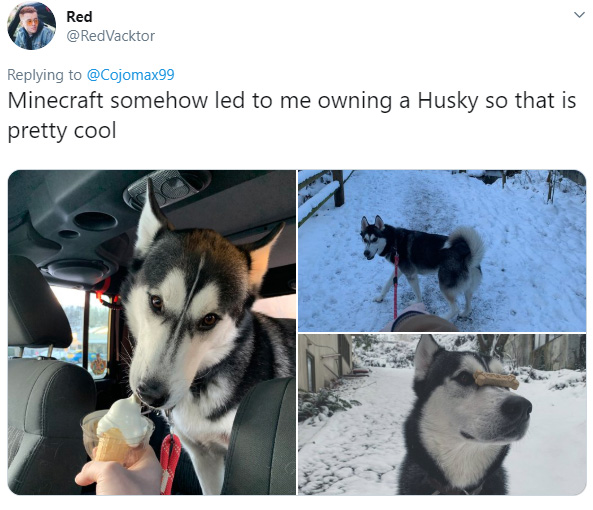Click the wooden fence post in snow photo

(x=338, y=188)
